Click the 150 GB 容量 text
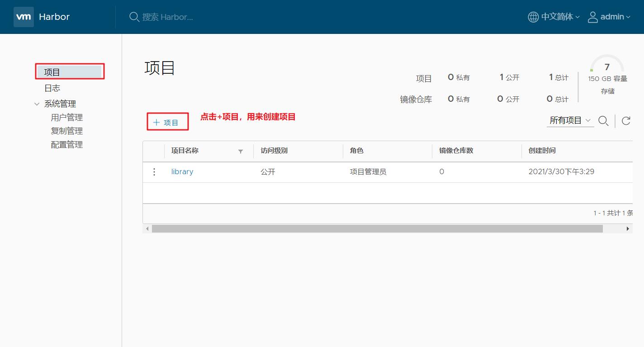This screenshot has height=347, width=644. click(x=607, y=79)
